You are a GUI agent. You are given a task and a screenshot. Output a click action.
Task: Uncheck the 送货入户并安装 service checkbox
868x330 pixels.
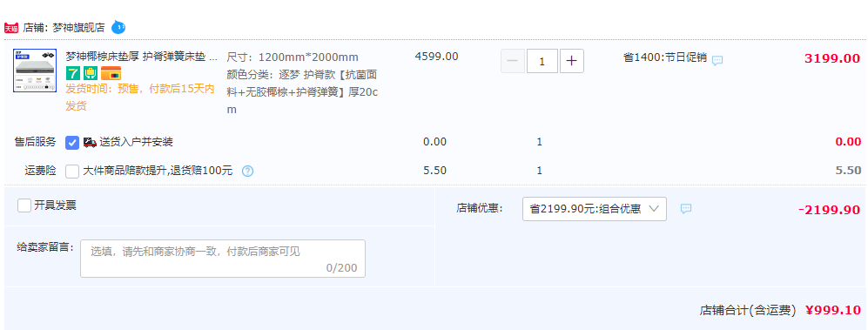(72, 143)
